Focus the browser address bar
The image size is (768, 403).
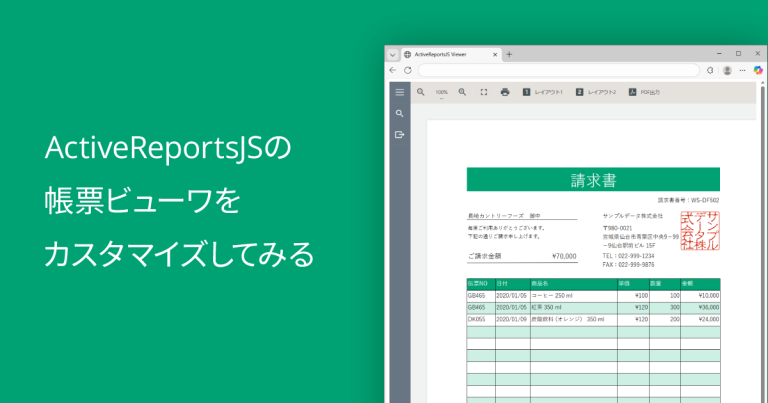click(x=559, y=70)
